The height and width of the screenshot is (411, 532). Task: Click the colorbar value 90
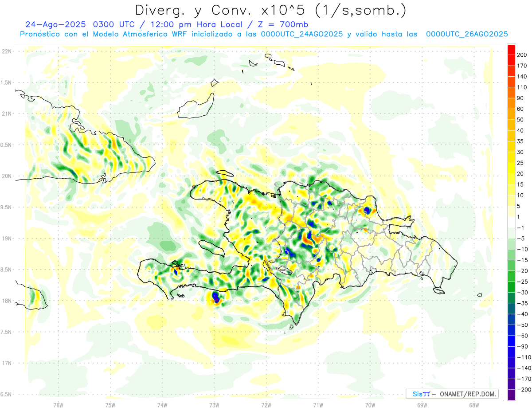[520, 98]
